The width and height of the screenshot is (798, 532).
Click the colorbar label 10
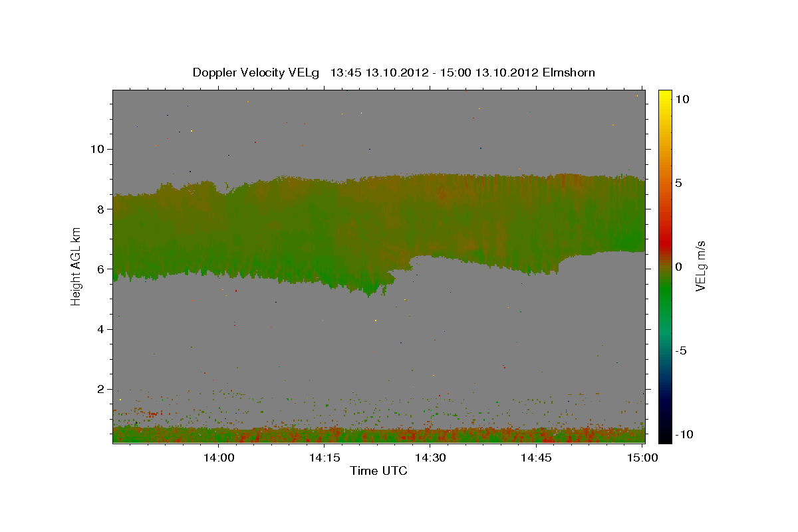tap(683, 98)
